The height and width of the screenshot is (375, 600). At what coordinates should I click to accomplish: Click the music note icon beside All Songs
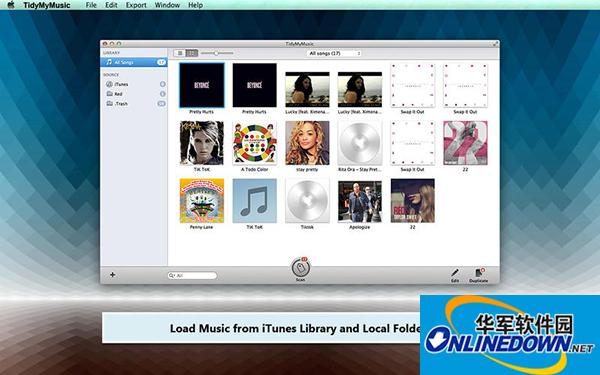click(x=109, y=62)
